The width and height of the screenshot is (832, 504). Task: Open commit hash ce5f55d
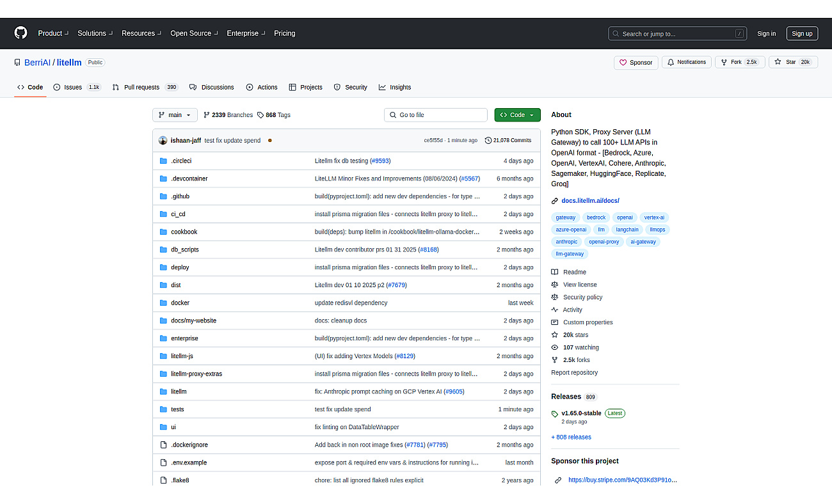433,140
